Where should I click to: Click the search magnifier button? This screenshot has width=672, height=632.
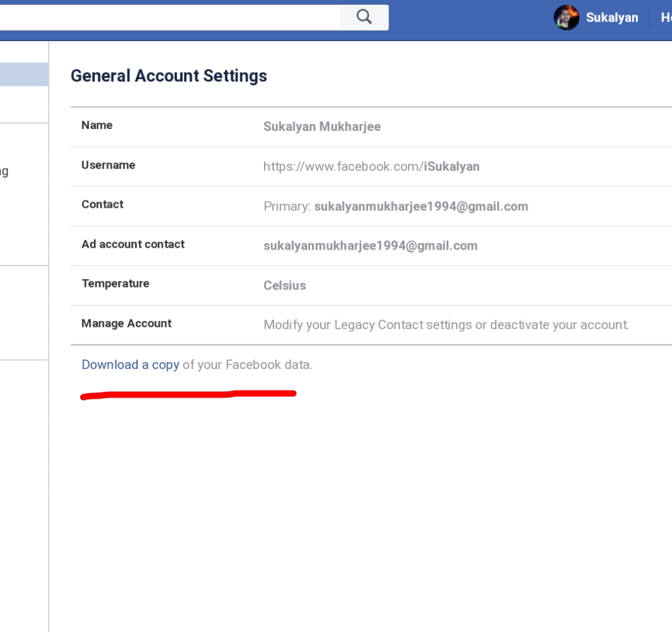(364, 17)
